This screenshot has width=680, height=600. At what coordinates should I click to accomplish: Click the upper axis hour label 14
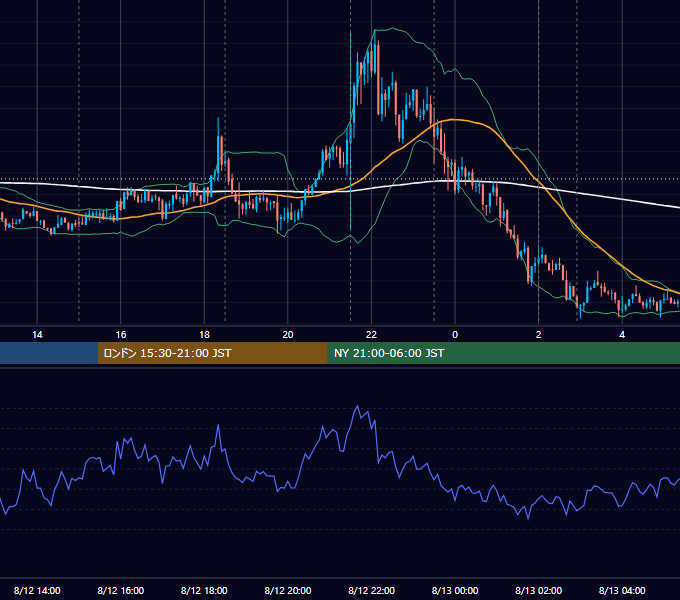click(37, 335)
